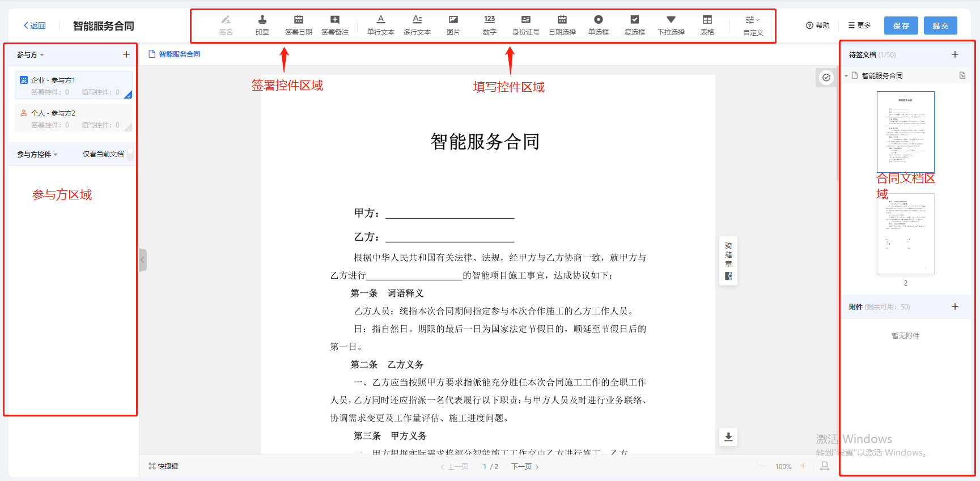This screenshot has width=980, height=481.
Task: Click the circular check icon above the document
Action: pos(826,78)
